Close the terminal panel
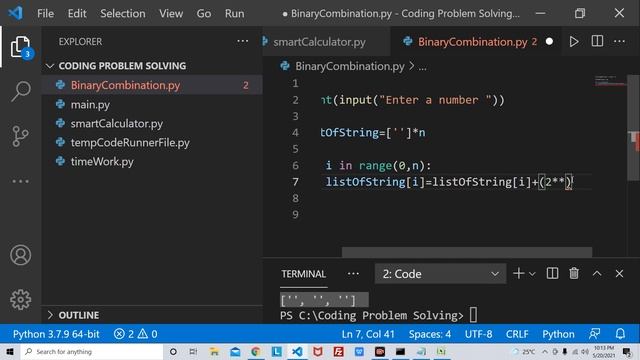 point(619,273)
